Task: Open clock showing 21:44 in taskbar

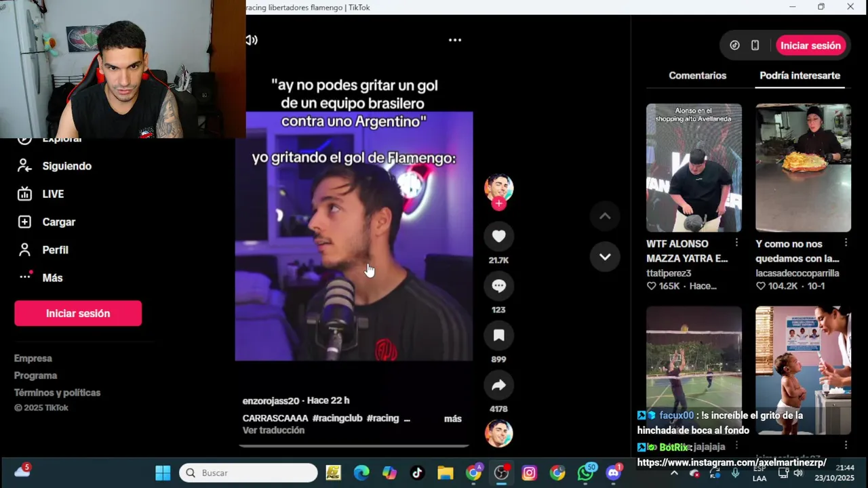Action: tap(835, 473)
